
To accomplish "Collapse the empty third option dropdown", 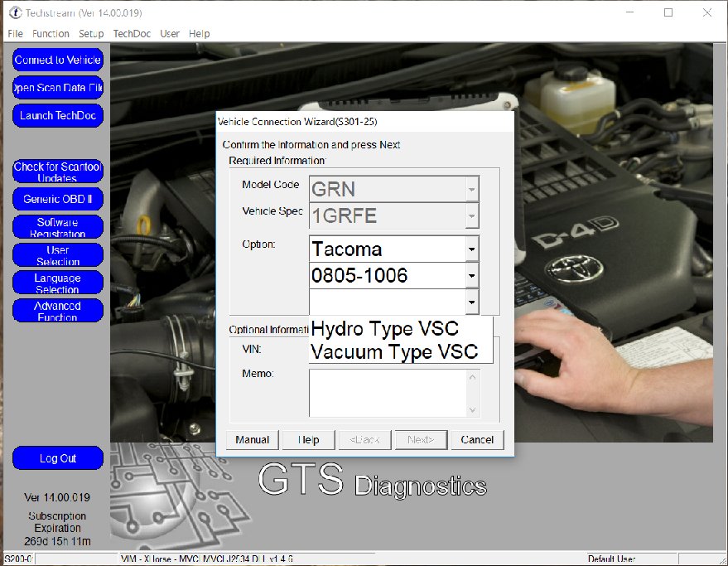I will click(x=472, y=302).
